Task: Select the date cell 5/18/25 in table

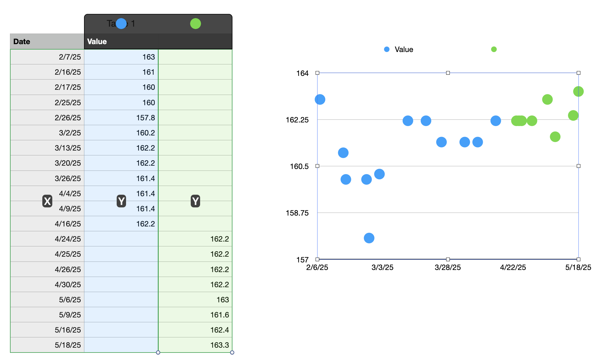Action: [47, 345]
